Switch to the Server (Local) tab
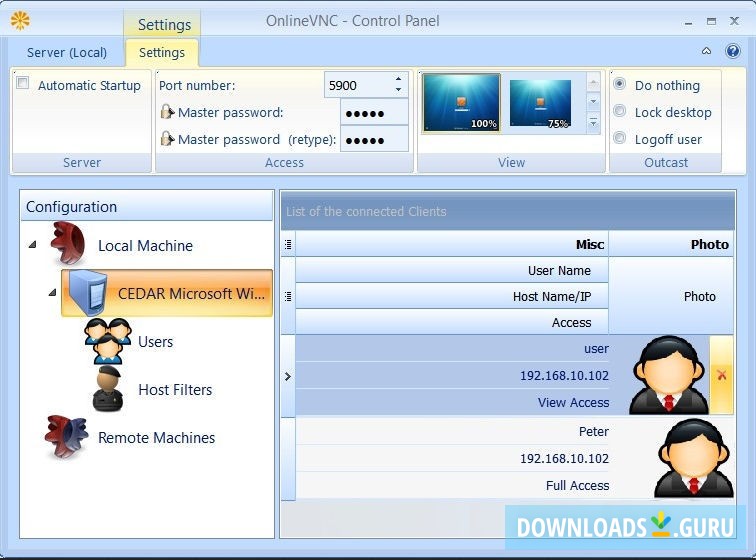The image size is (756, 560). [x=67, y=53]
